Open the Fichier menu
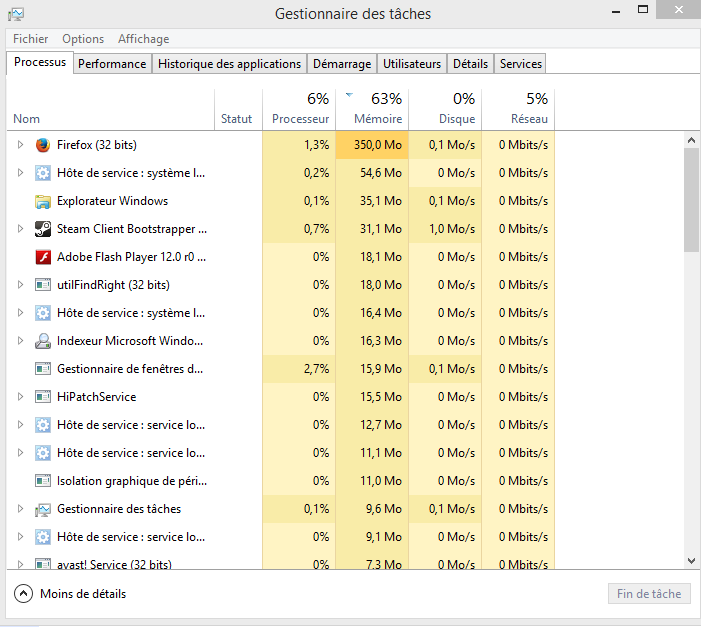Viewport: 701px width, 627px height. 30,39
